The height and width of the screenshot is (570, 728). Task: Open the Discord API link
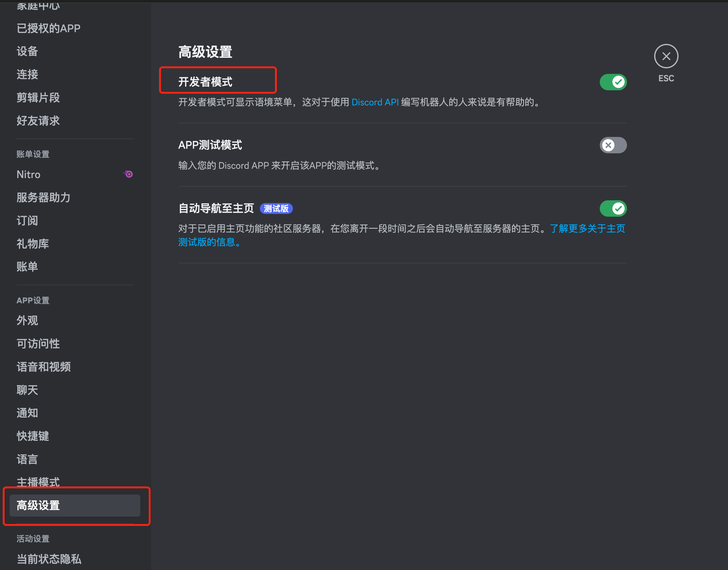click(x=375, y=102)
